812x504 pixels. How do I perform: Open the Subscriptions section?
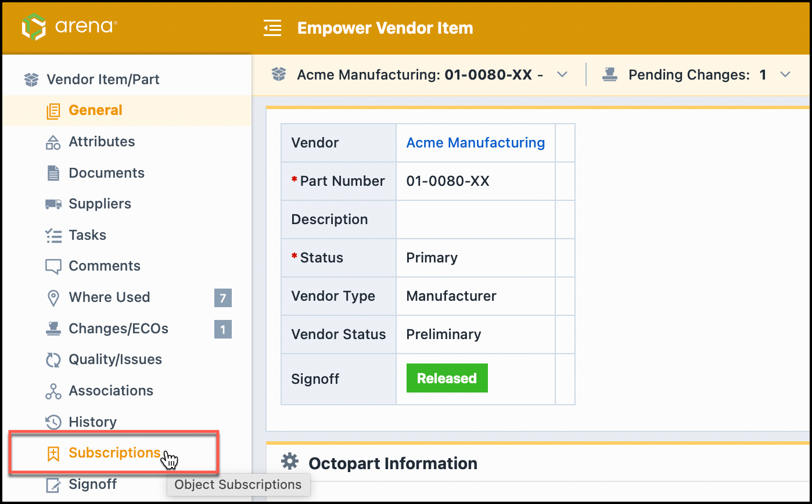click(114, 452)
